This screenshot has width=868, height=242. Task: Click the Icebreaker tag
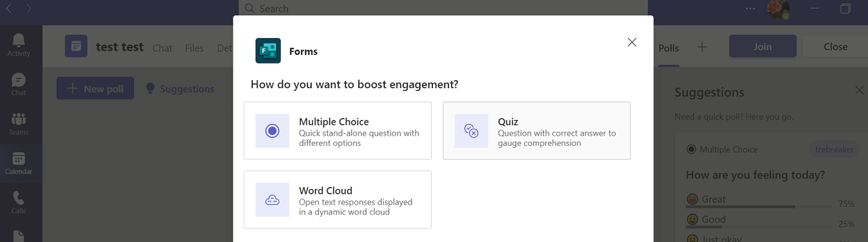click(834, 150)
